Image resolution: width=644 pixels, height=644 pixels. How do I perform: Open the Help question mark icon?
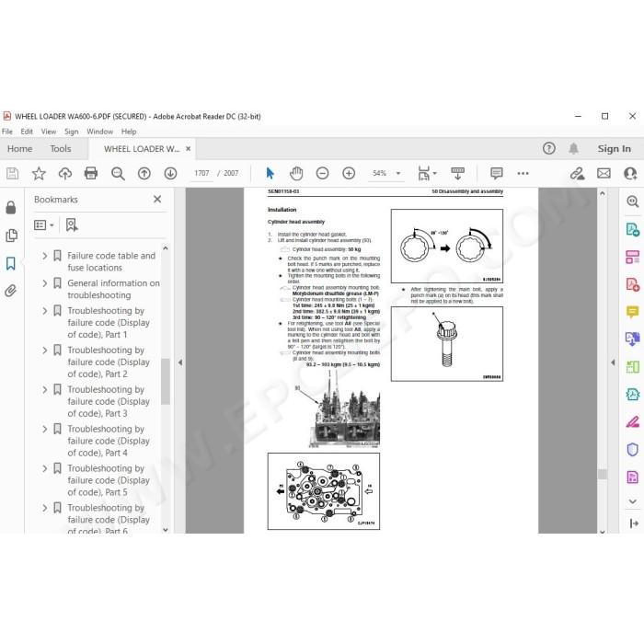tap(548, 148)
